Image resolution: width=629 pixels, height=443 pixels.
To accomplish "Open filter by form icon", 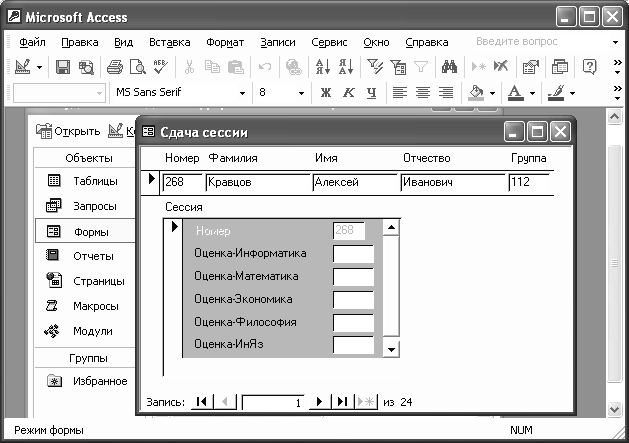I will [x=398, y=67].
